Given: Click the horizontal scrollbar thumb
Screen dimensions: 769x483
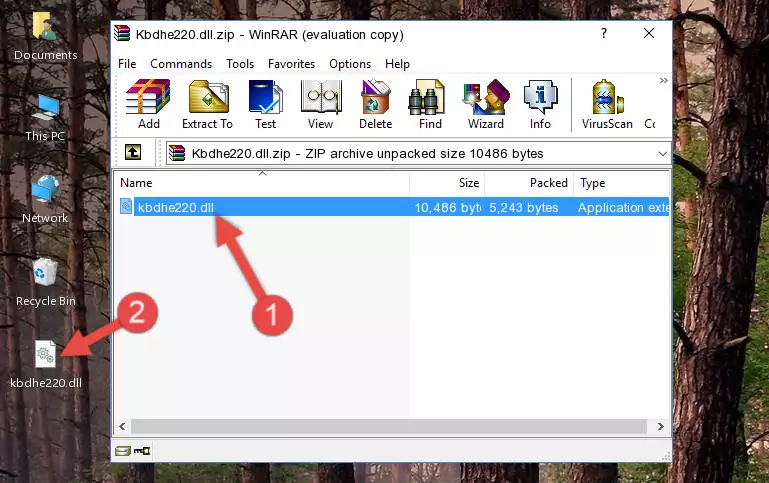Looking at the screenshot, I should (x=388, y=426).
